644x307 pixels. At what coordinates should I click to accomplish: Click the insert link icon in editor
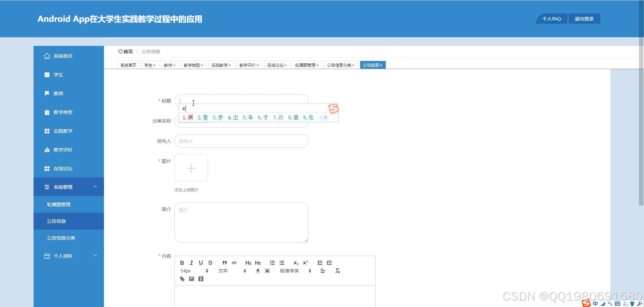tap(182, 279)
